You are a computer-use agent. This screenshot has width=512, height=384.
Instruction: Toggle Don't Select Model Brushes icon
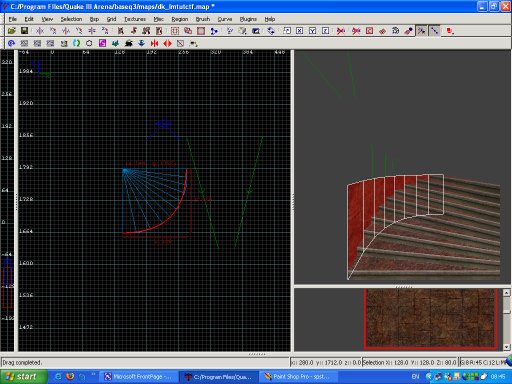click(341, 31)
